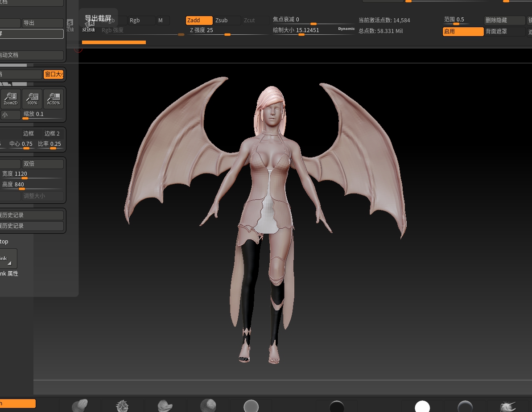
Task: Pick the black sphere material in bottom shelf
Action: (x=337, y=407)
